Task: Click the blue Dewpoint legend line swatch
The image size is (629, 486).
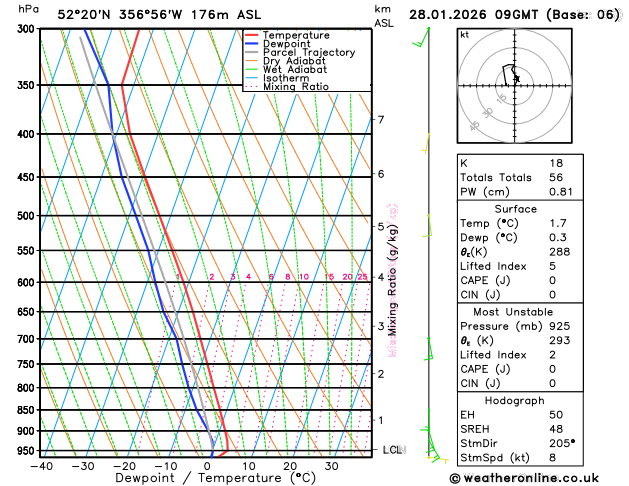Action: click(252, 44)
